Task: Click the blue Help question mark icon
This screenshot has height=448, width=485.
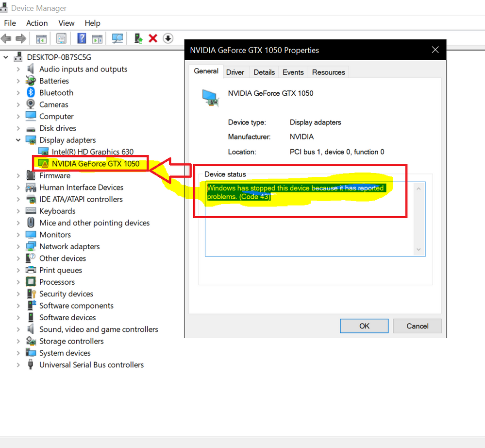Action: coord(82,38)
